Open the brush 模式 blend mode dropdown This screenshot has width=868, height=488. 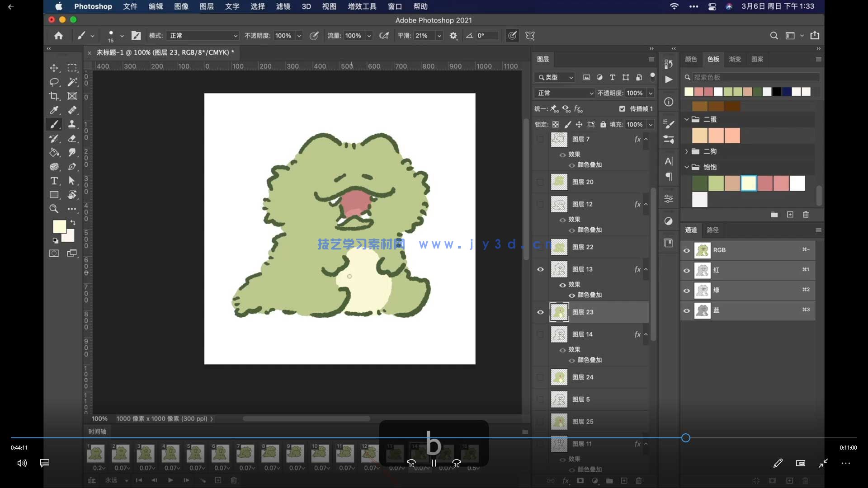(203, 36)
